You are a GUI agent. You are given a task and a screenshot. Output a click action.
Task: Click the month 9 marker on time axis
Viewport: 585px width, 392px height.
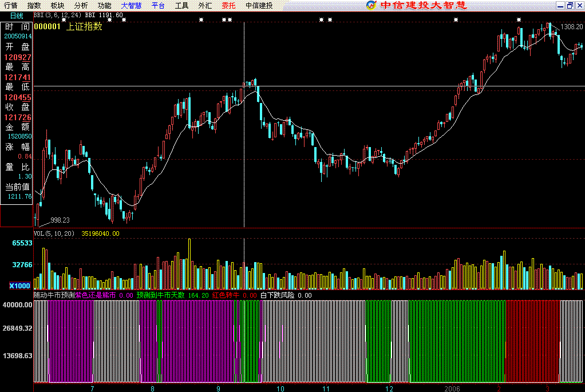tap(218, 389)
